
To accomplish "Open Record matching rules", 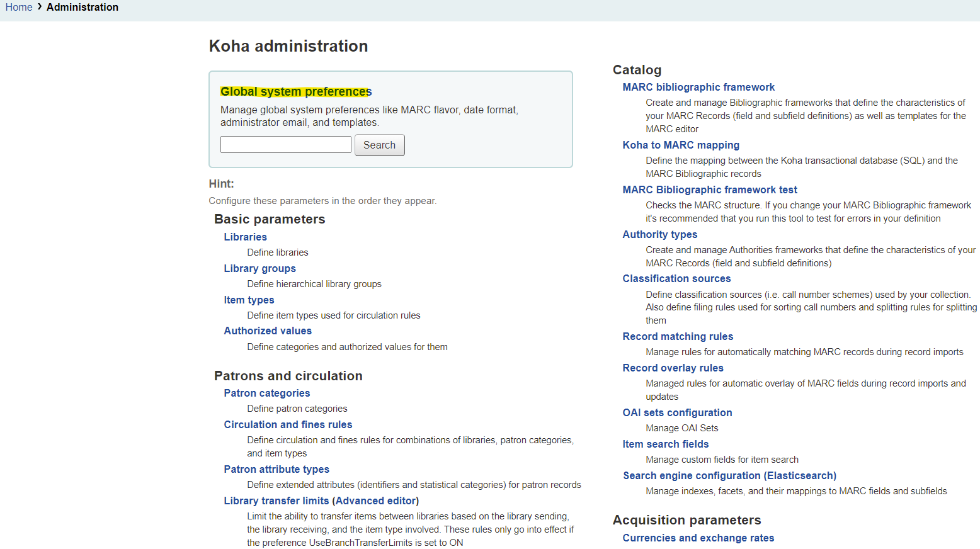I will (x=678, y=336).
